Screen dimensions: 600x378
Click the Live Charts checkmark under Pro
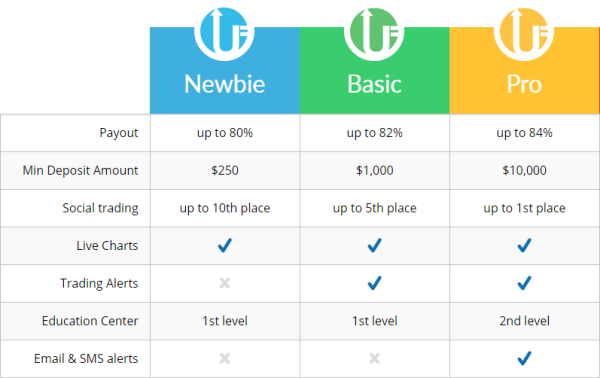(x=524, y=245)
